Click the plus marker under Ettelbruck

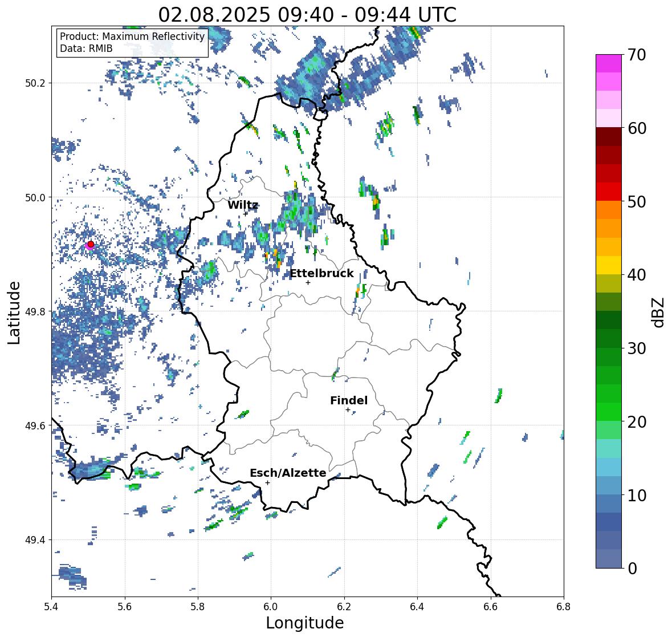pyautogui.click(x=308, y=282)
